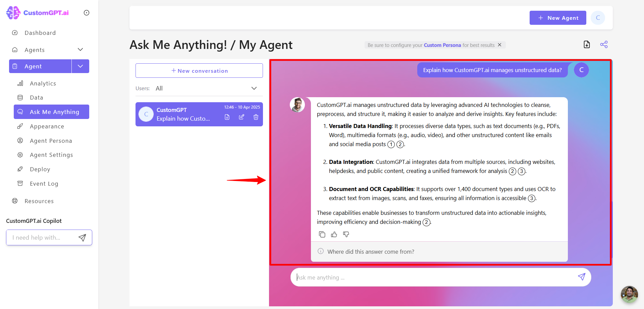
Task: Export the conversation with download icon
Action: pos(587,45)
